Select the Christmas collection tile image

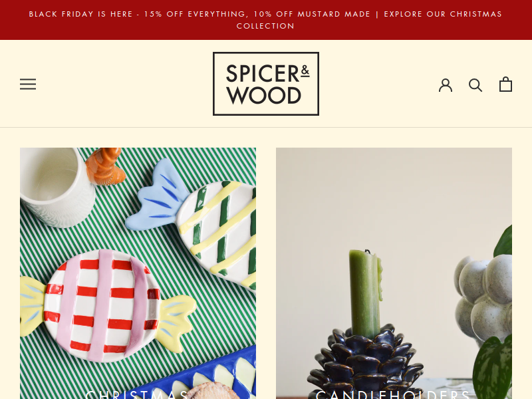138,273
